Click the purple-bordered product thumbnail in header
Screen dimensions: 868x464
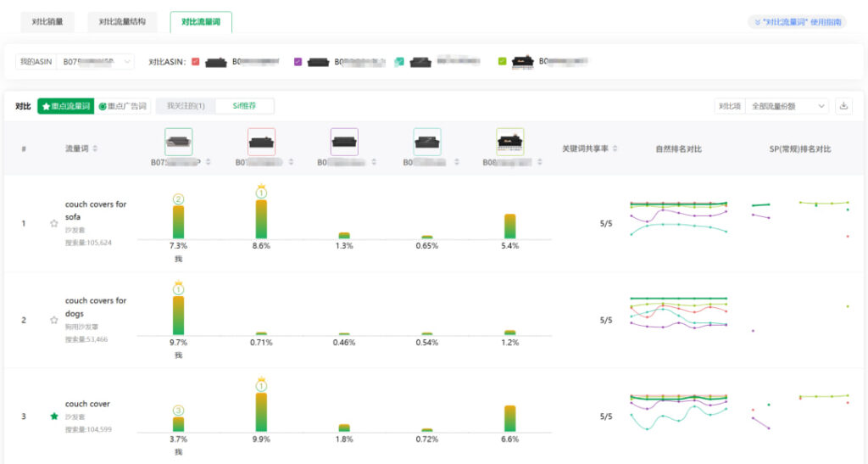tap(344, 142)
